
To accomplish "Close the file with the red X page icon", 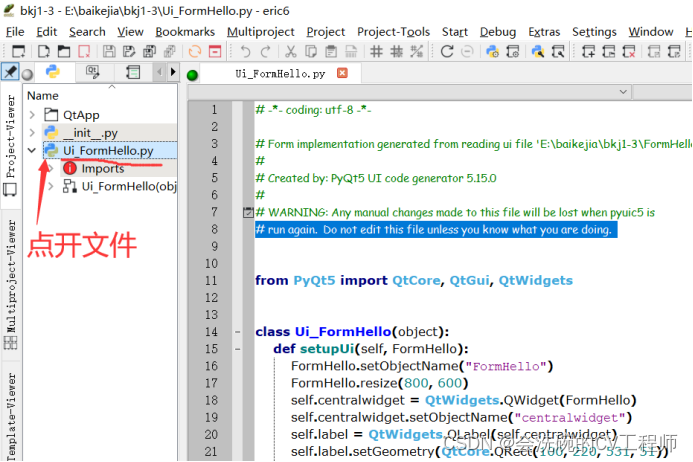I will [84, 51].
